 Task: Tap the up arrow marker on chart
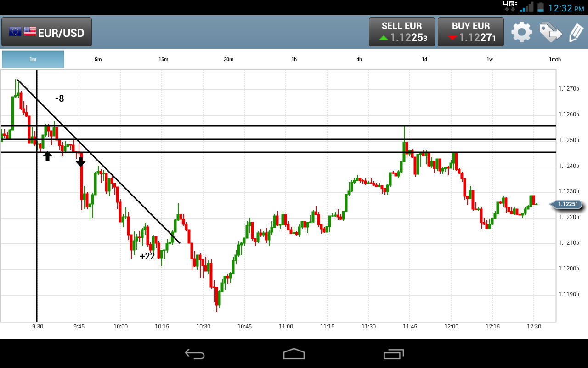point(47,156)
